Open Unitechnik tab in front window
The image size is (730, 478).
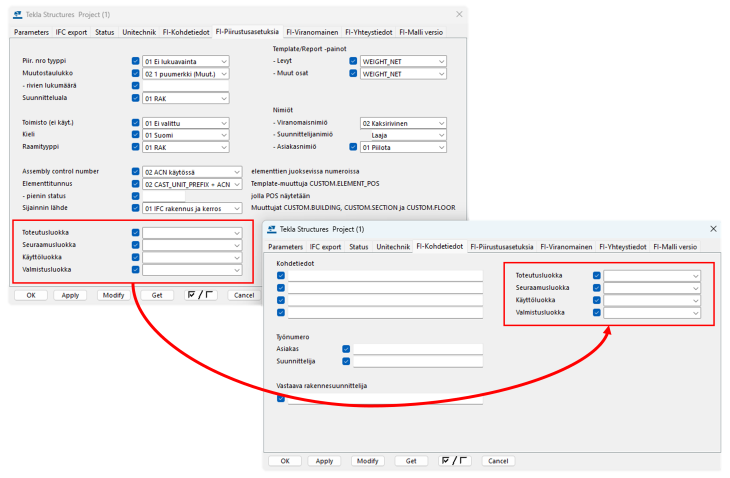pos(393,247)
